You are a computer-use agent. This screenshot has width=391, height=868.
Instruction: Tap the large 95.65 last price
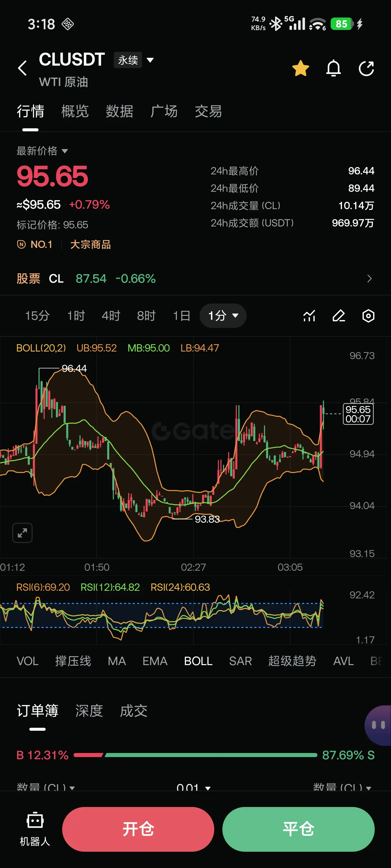52,176
